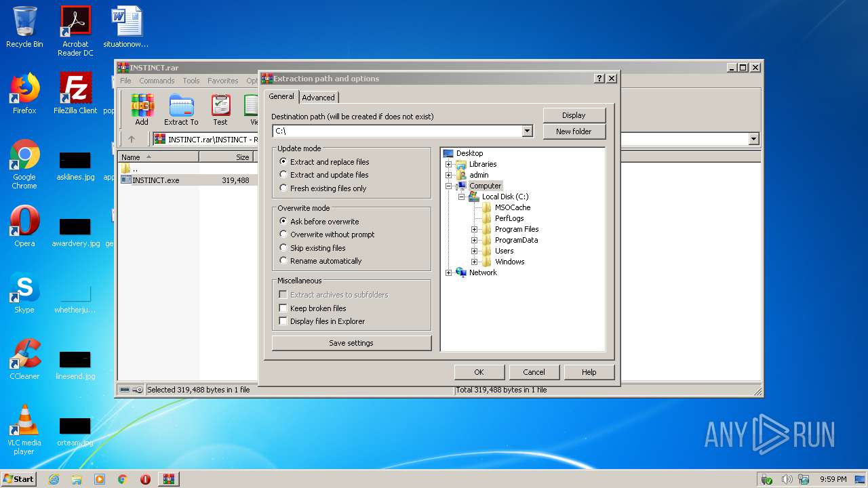Collapse the Local Disk (C:) node
The image size is (868, 488).
pos(461,197)
